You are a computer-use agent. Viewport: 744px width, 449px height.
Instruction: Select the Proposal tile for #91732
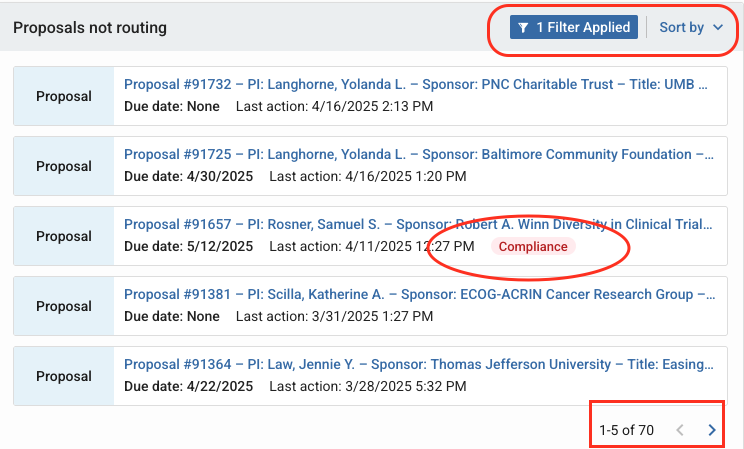tap(64, 97)
